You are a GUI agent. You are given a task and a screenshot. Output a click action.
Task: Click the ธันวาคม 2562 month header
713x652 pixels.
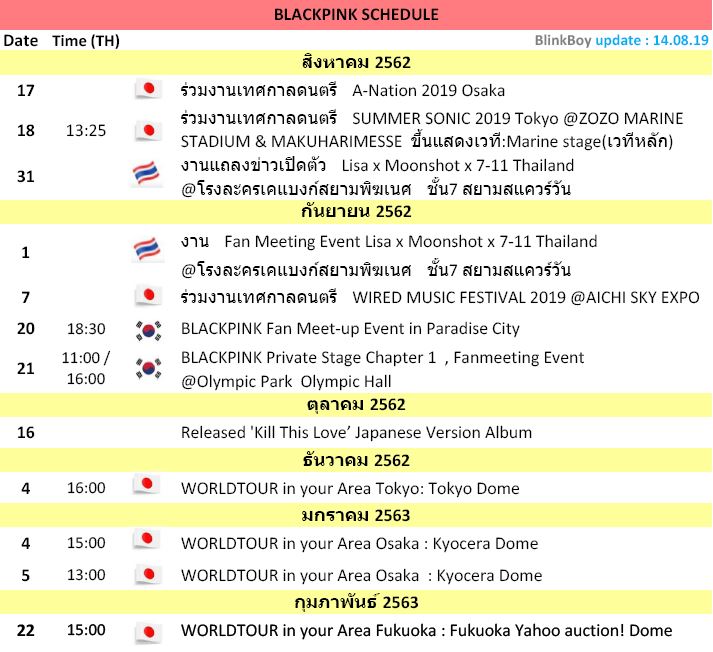[x=356, y=460]
